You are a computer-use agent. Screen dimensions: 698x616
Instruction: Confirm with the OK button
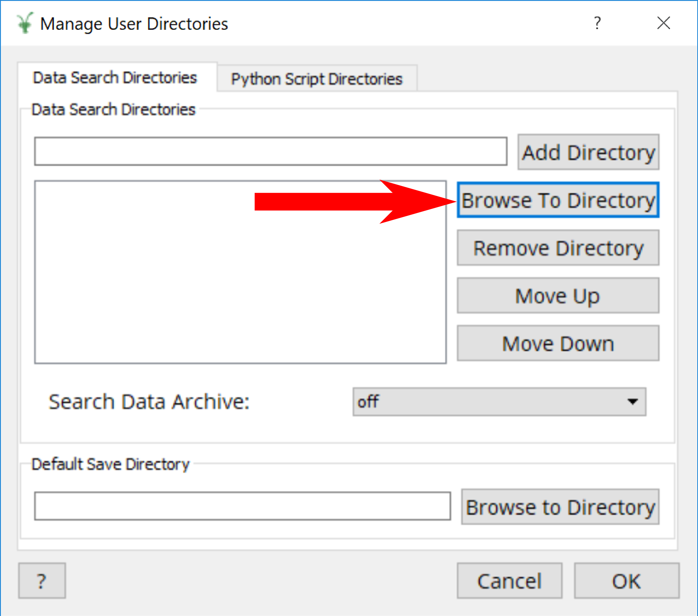[x=626, y=581]
